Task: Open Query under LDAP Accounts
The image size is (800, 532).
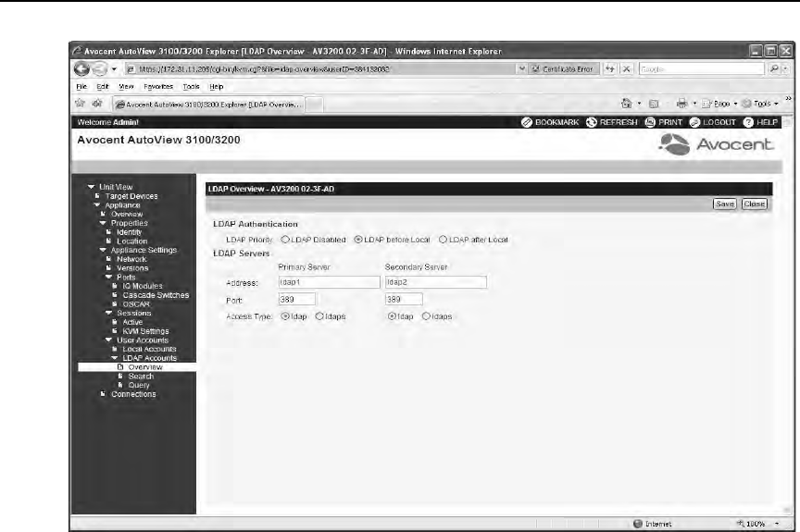Action: click(139, 385)
